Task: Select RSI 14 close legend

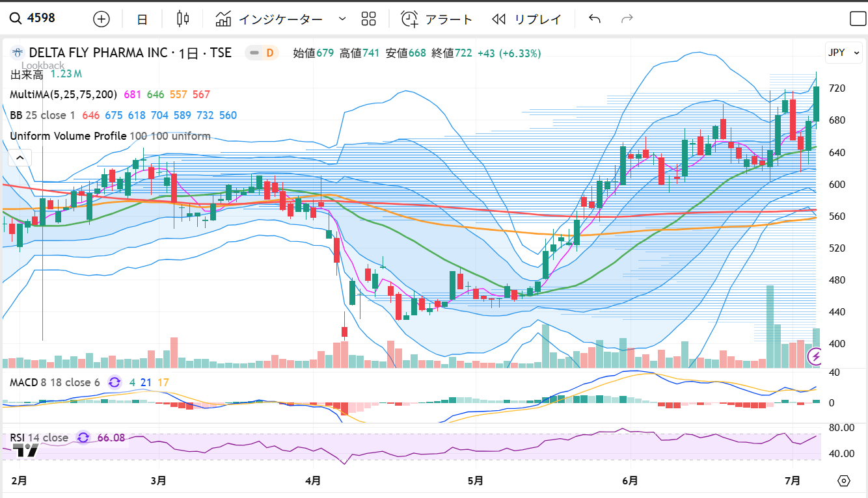Action: 39,438
